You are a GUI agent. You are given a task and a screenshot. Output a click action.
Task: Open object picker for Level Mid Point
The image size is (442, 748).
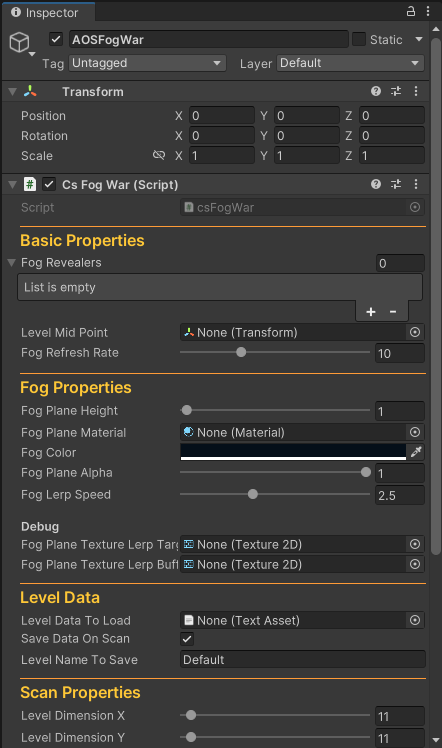415,332
